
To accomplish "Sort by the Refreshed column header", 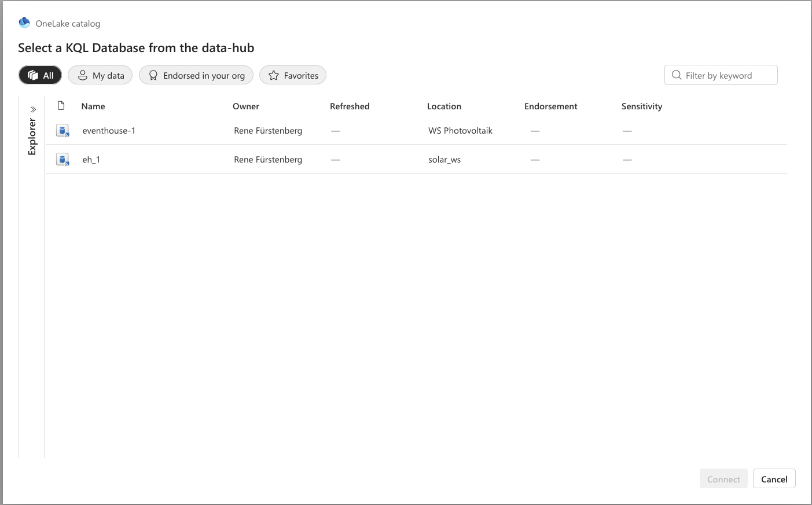I will pos(350,106).
